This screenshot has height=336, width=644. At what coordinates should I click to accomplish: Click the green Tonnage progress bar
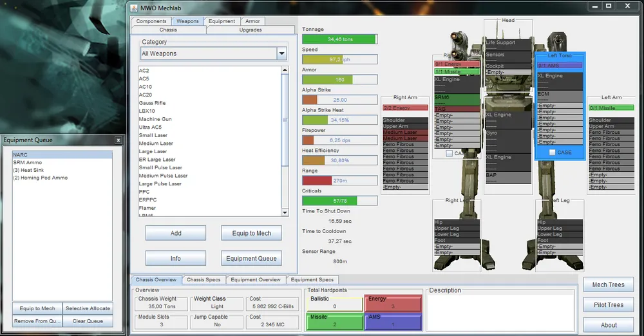pyautogui.click(x=339, y=39)
